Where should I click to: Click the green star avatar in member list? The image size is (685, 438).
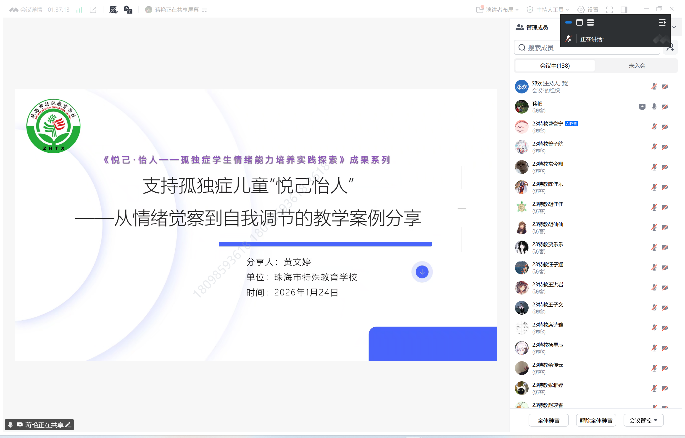pyautogui.click(x=522, y=207)
